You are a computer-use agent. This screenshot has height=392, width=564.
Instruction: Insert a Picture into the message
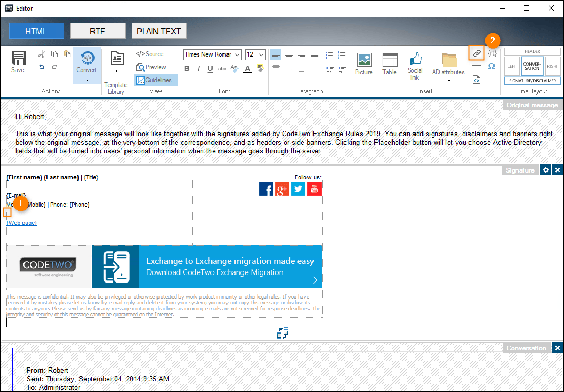pos(364,62)
